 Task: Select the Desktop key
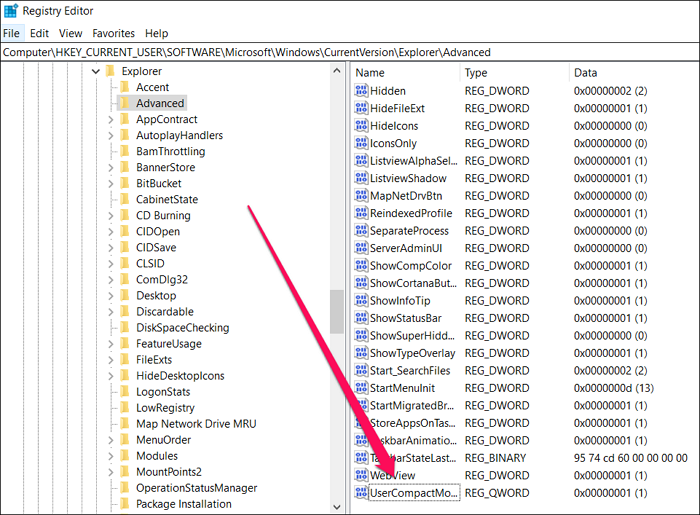point(156,295)
